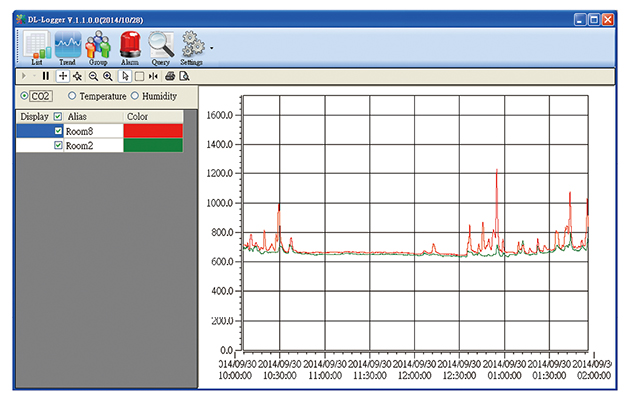Minimize the DL-Logger window
This screenshot has height=400, width=628.
[x=580, y=20]
